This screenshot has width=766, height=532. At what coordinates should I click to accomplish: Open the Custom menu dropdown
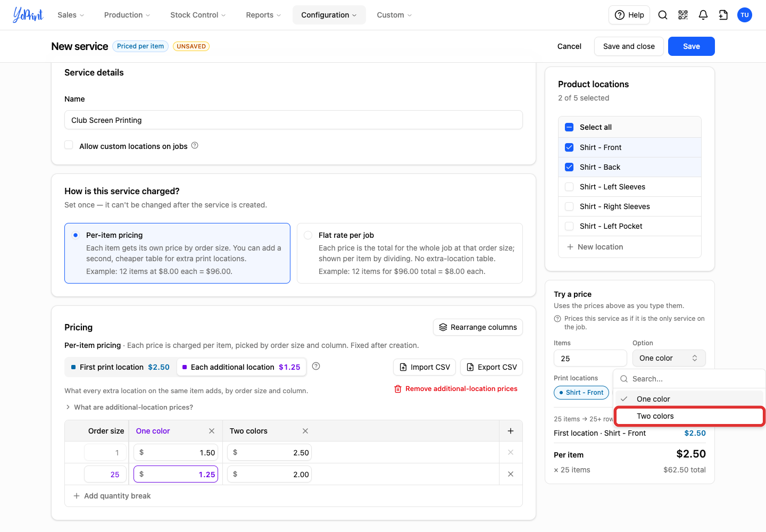394,15
